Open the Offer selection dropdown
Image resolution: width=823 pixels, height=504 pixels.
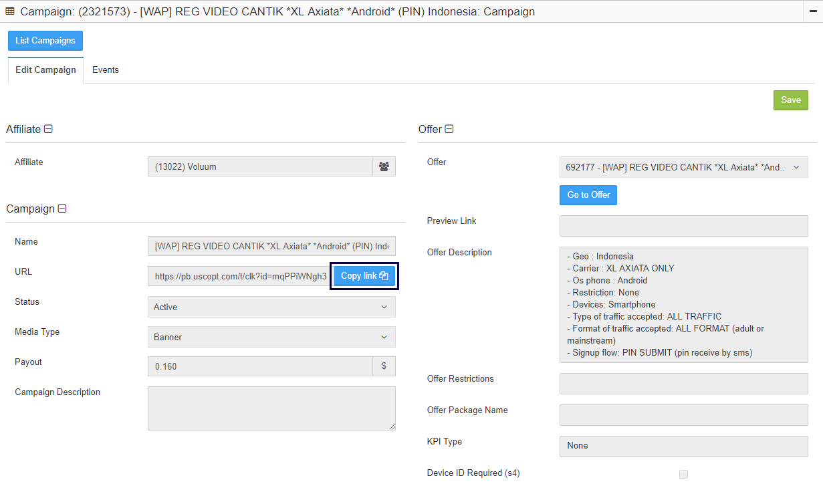pyautogui.click(x=683, y=167)
